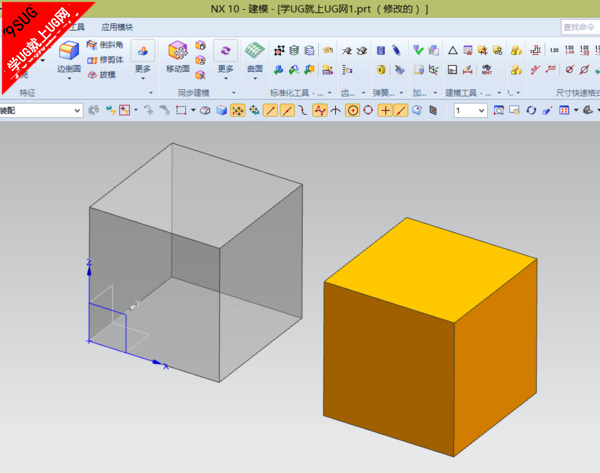Toggle the Quadrant Point snap option

coord(368,111)
